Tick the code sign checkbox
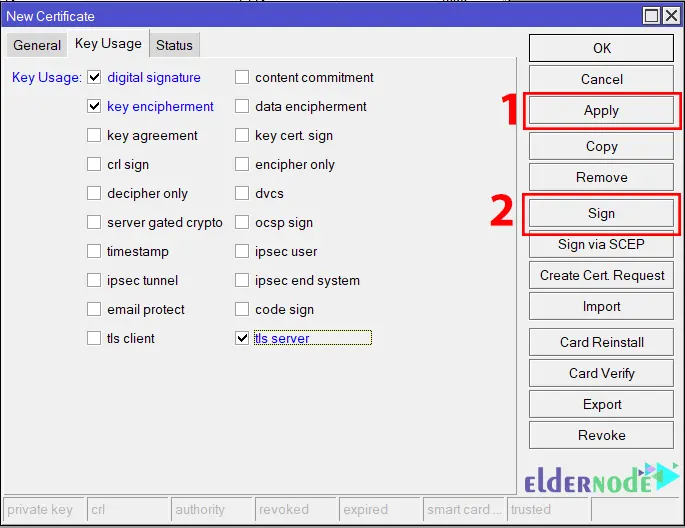The image size is (685, 528). [242, 309]
